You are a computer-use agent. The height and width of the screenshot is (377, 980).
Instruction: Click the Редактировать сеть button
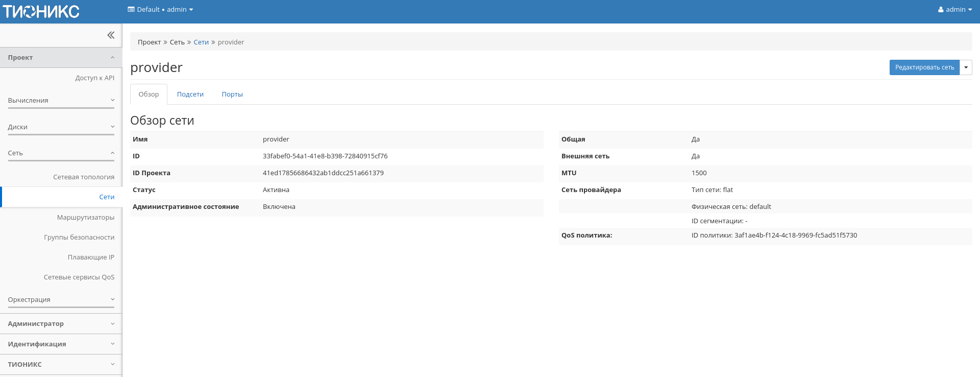coord(924,67)
